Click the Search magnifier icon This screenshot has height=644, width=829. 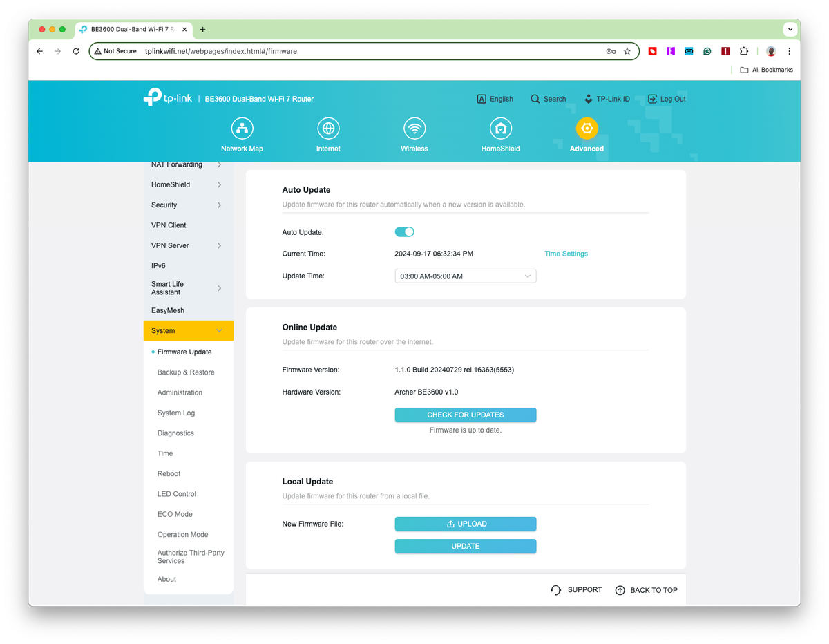coord(535,99)
